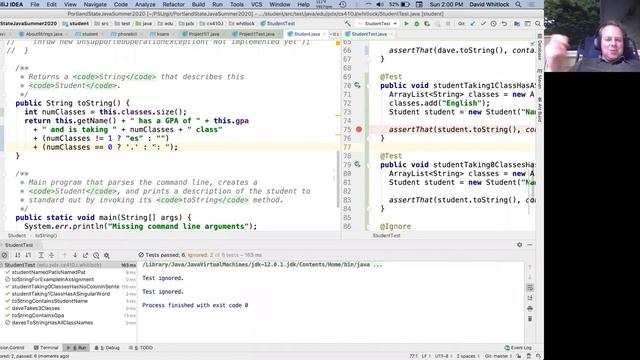Viewport: 640px width, 360px height.
Task: Open Test History clock icon in Run panel
Action: [96, 255]
